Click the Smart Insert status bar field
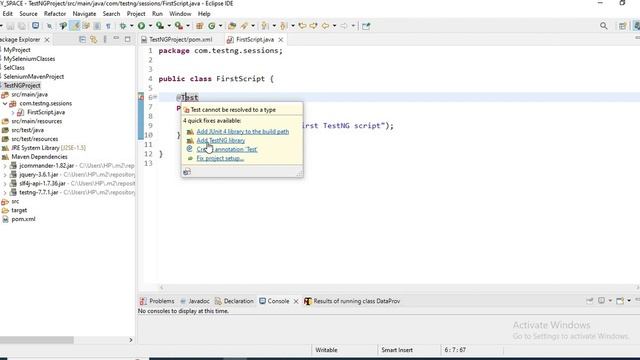This screenshot has width=640, height=360. tap(397, 350)
